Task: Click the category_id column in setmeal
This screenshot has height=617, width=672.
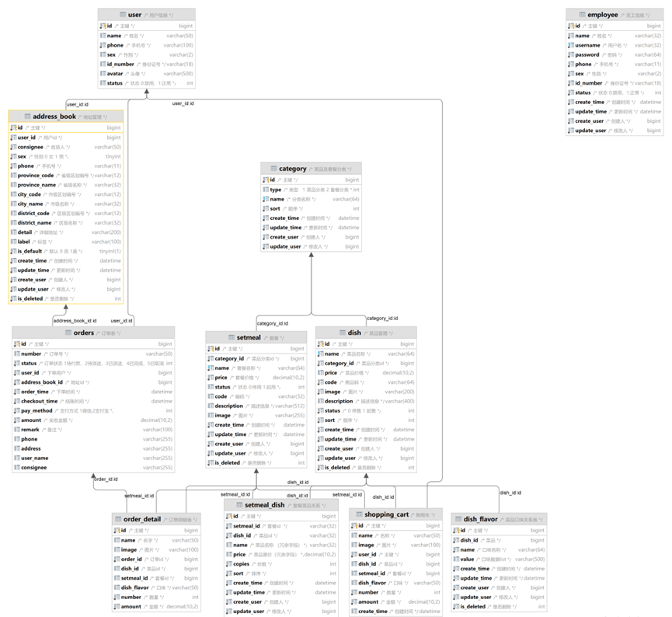Action: pos(256,358)
